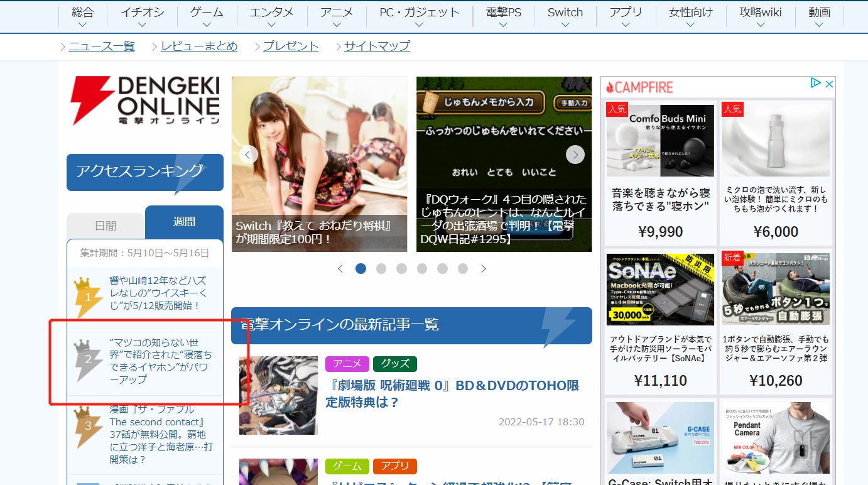Open the おねだり将棋 carousel slide image
Screen dimensions: 868x485
click(320, 164)
